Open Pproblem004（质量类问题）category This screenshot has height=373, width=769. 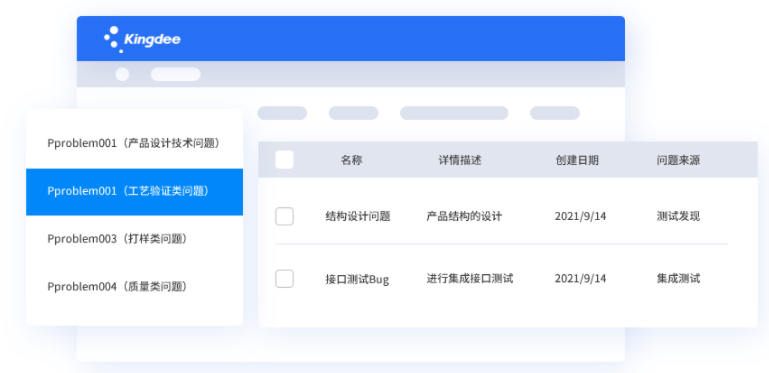[134, 286]
